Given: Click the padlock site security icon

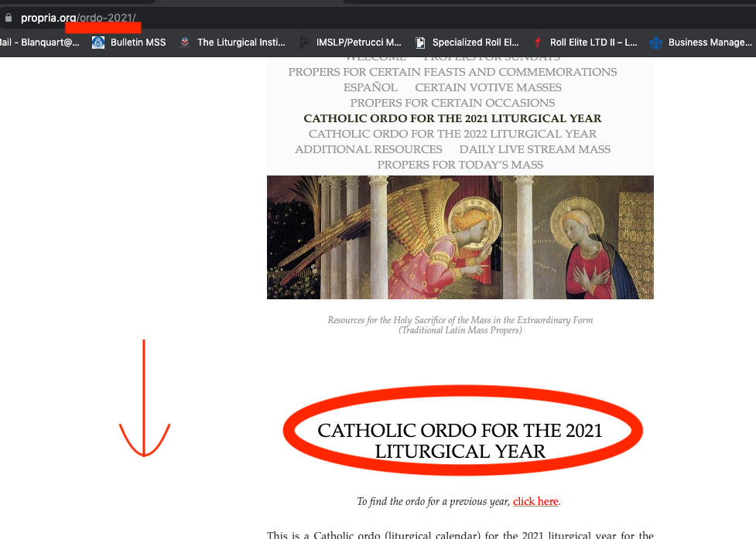Looking at the screenshot, I should coord(9,18).
